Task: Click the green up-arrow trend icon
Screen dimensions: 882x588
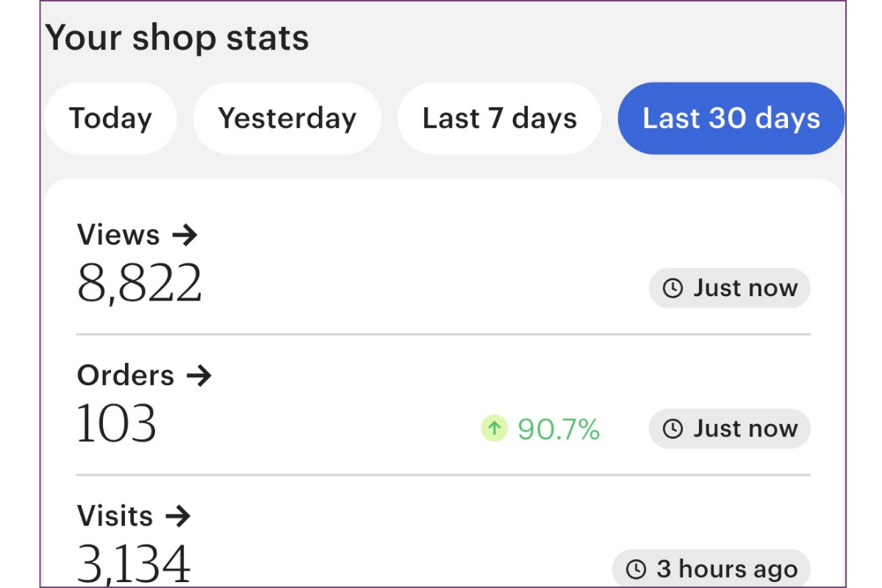Action: 494,428
